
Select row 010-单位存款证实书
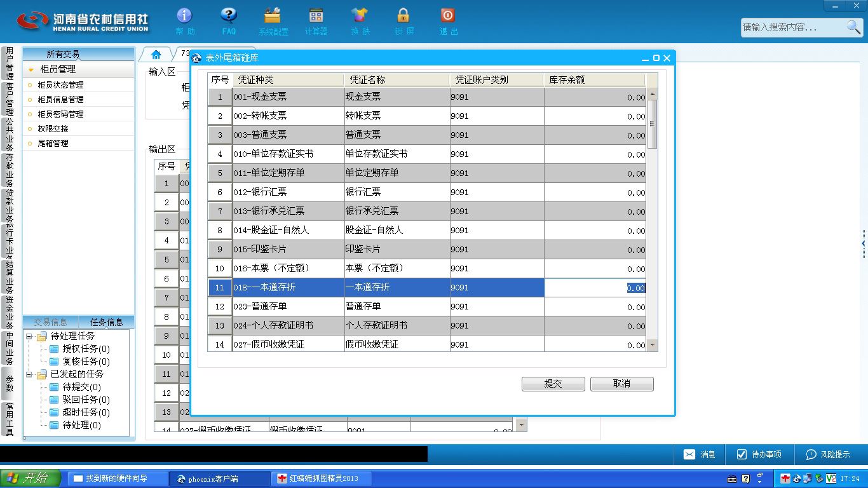(x=426, y=154)
